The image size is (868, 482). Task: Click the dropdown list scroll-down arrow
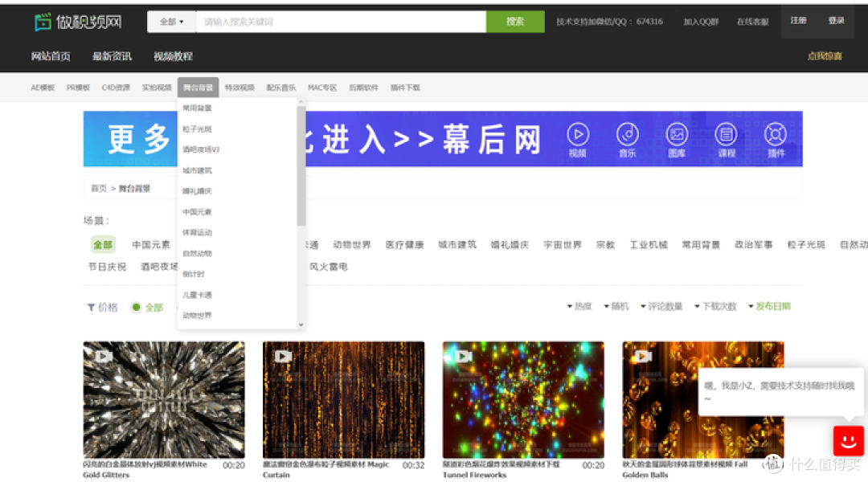coord(301,325)
